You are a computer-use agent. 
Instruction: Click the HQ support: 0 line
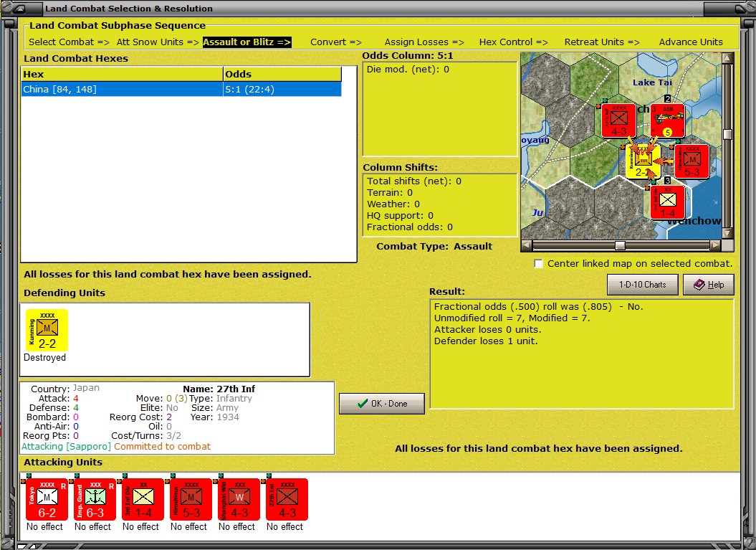[x=400, y=216]
